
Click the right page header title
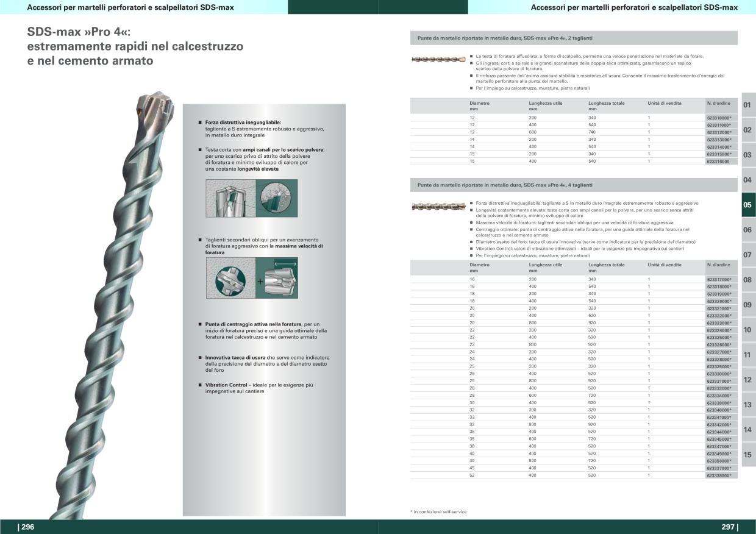tap(634, 7)
